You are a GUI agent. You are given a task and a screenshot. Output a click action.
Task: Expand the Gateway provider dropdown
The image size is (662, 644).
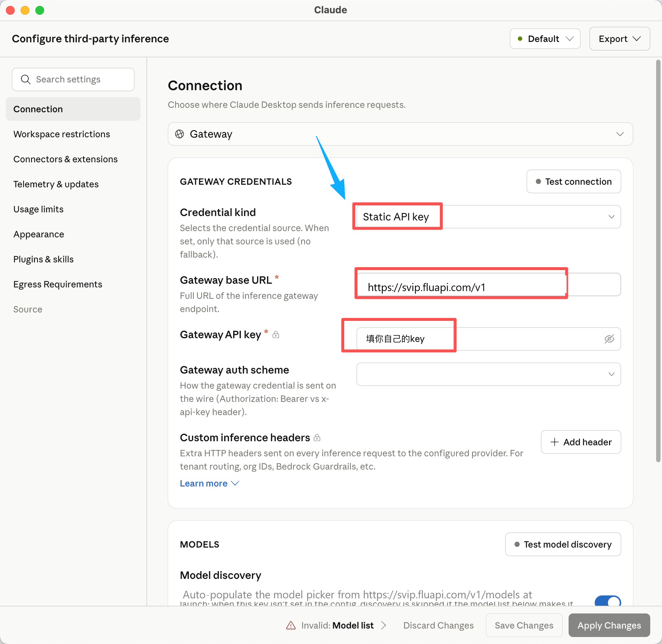[x=400, y=134]
